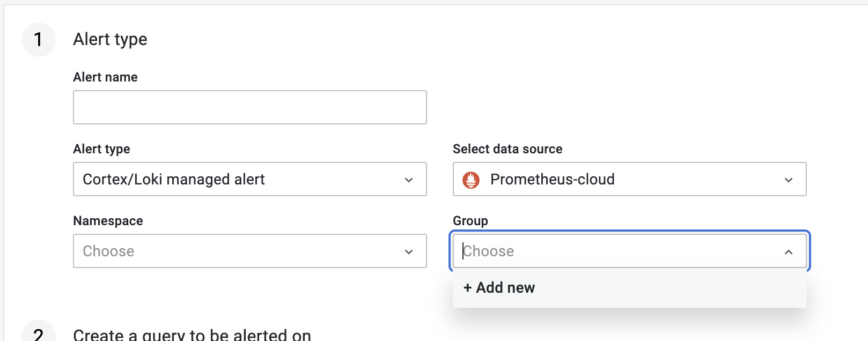Viewport: 868px width, 341px height.
Task: Collapse the Group dropdown via its chevron
Action: (x=788, y=251)
